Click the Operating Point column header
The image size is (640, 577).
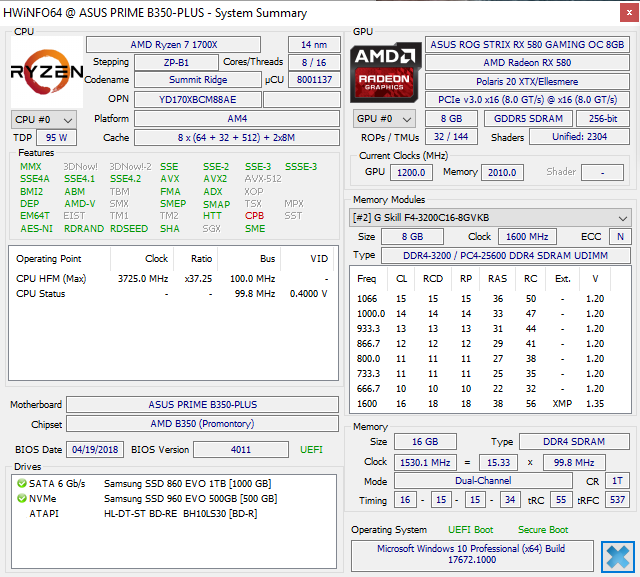60,259
